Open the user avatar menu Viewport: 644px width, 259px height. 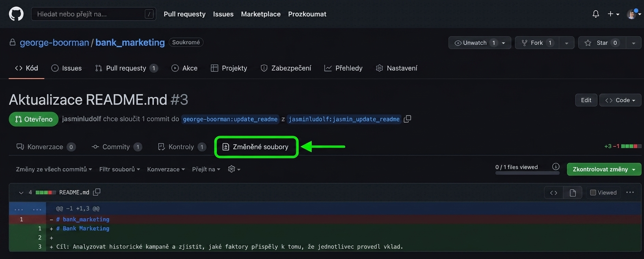633,14
